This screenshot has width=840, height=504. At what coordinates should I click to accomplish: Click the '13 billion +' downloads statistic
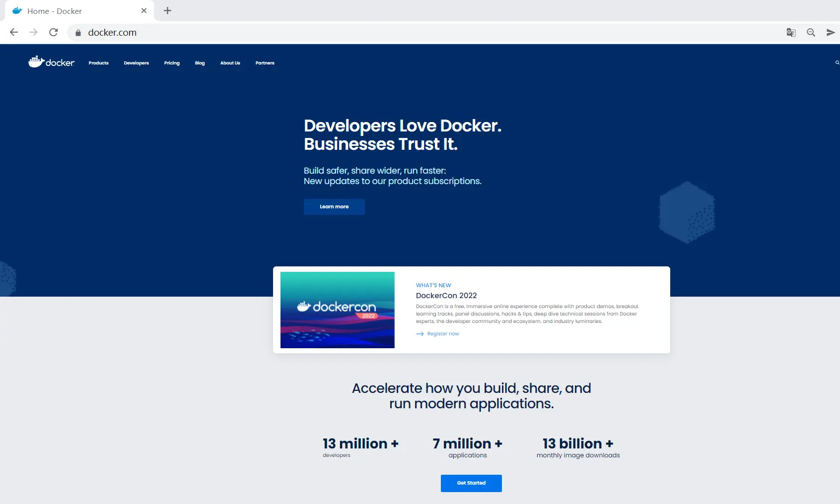(578, 443)
